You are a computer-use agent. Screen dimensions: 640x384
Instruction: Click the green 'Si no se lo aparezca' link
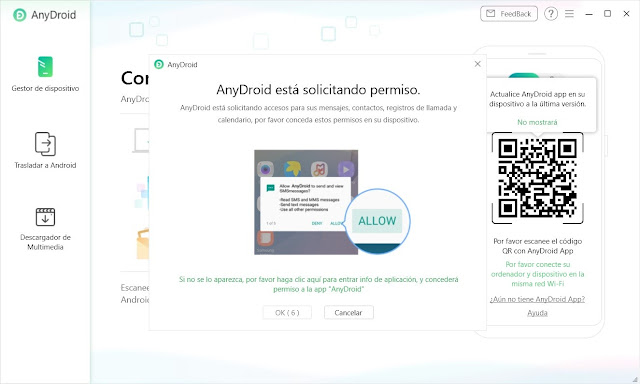click(x=318, y=284)
